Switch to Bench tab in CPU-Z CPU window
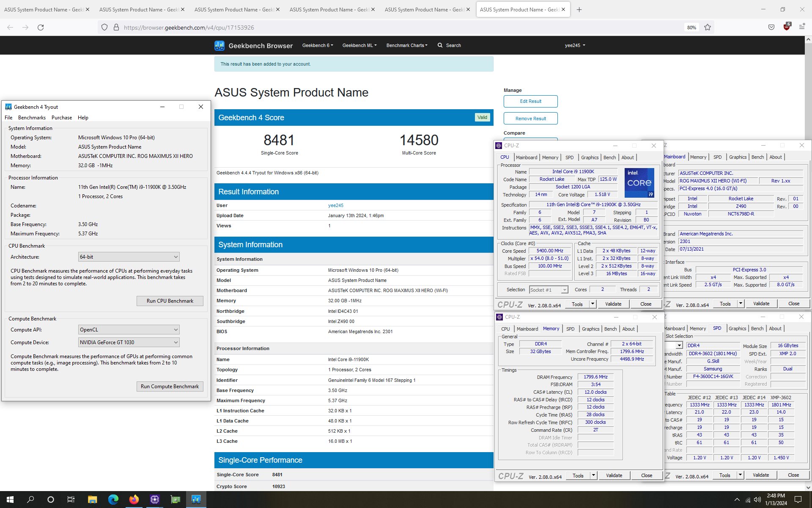Screen dimensions: 812x508 click(x=609, y=157)
